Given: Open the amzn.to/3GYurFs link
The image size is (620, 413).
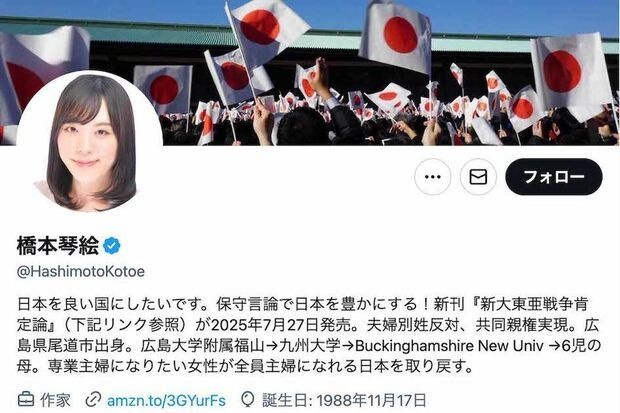Looking at the screenshot, I should click(166, 400).
